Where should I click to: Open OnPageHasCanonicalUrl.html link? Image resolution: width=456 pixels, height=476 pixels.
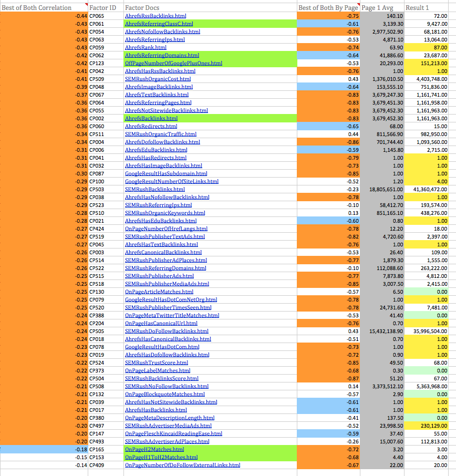coord(161,324)
